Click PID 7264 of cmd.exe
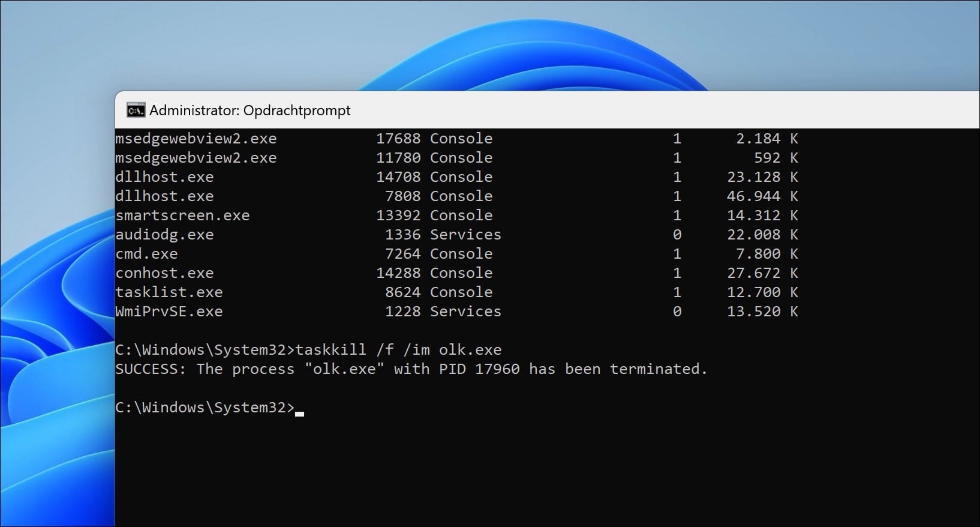 (403, 254)
